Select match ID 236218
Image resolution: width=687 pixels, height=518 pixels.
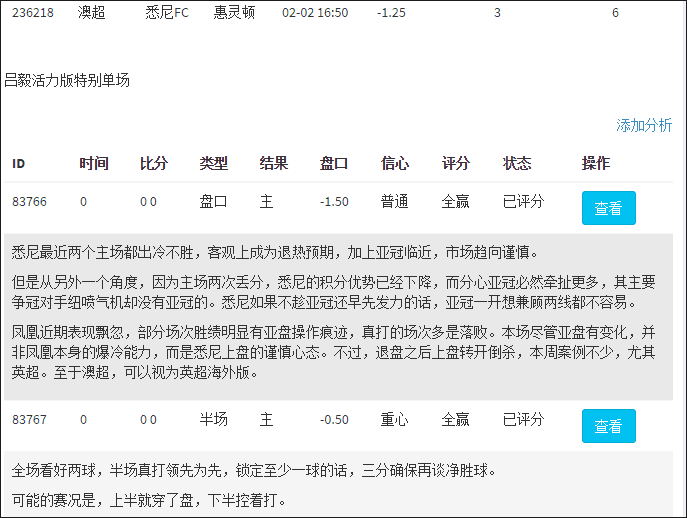click(x=33, y=13)
